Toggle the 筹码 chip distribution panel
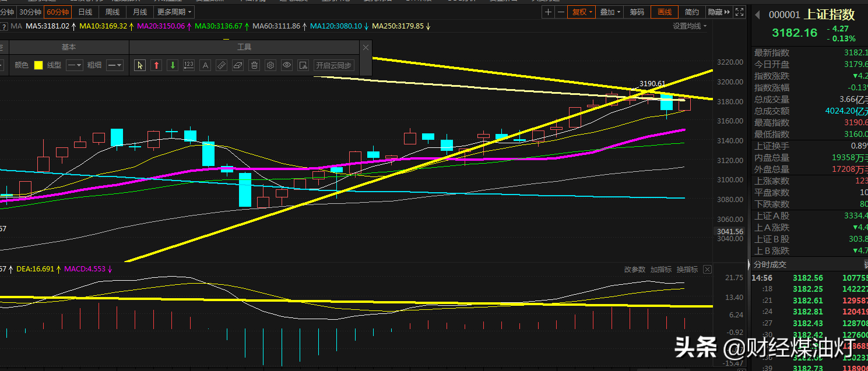The height and width of the screenshot is (371, 868). [x=637, y=12]
